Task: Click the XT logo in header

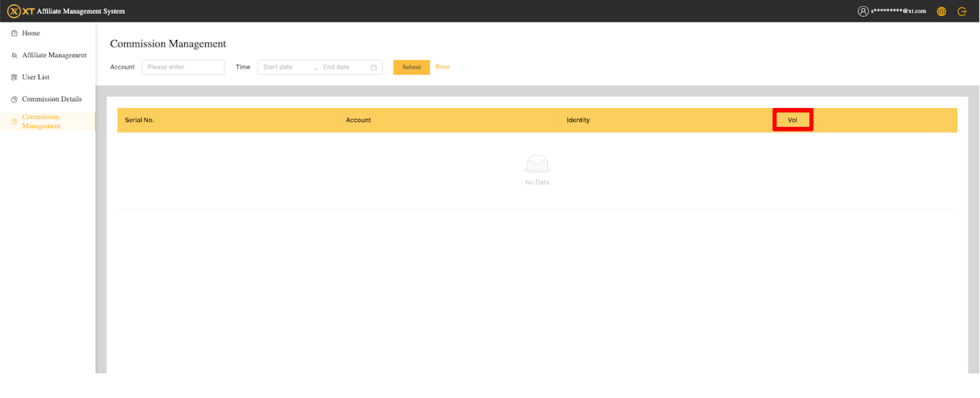Action: point(20,11)
